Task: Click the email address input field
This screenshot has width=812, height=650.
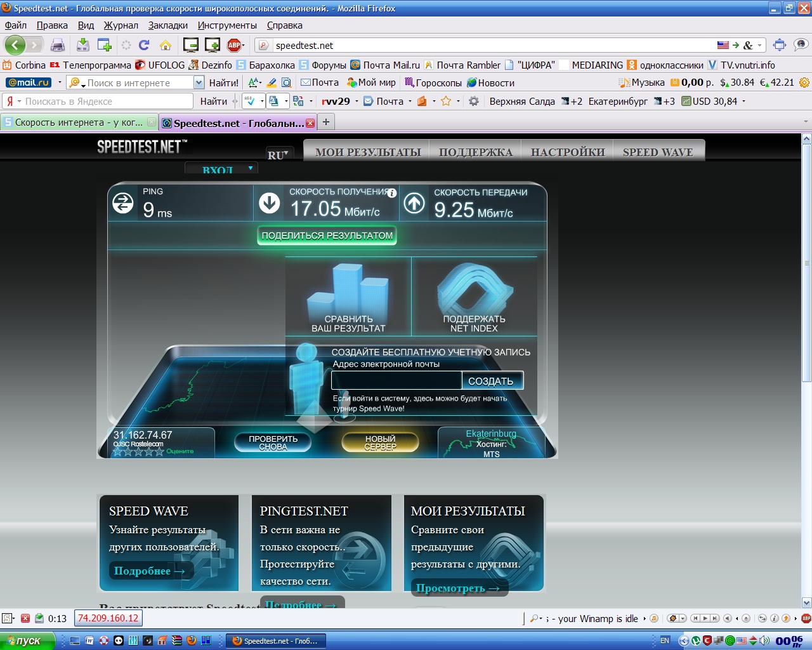Action: (x=396, y=381)
